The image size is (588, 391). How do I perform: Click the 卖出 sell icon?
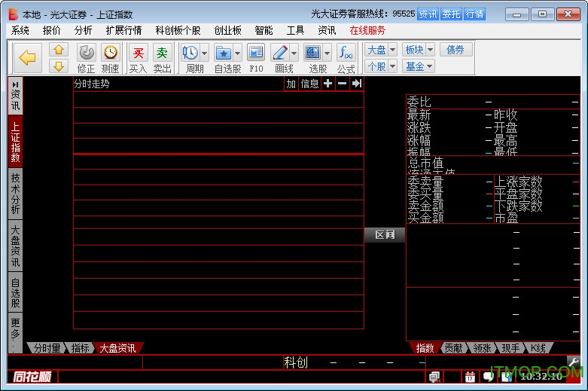(162, 57)
